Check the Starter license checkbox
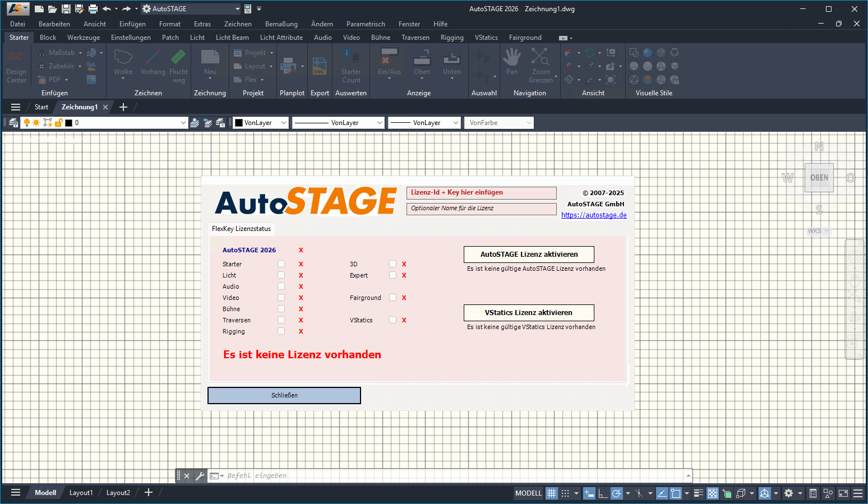This screenshot has height=504, width=868. [x=281, y=264]
